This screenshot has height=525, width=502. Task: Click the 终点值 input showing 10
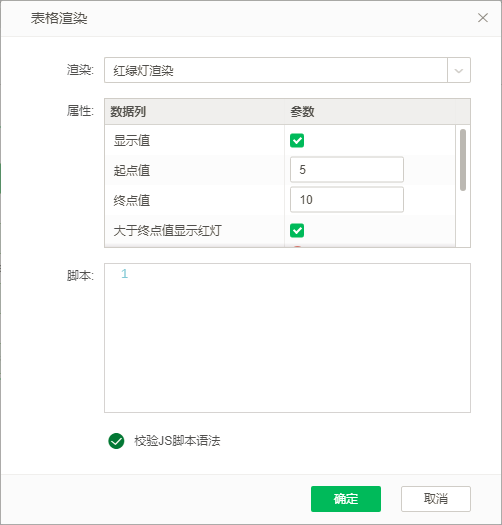click(347, 200)
